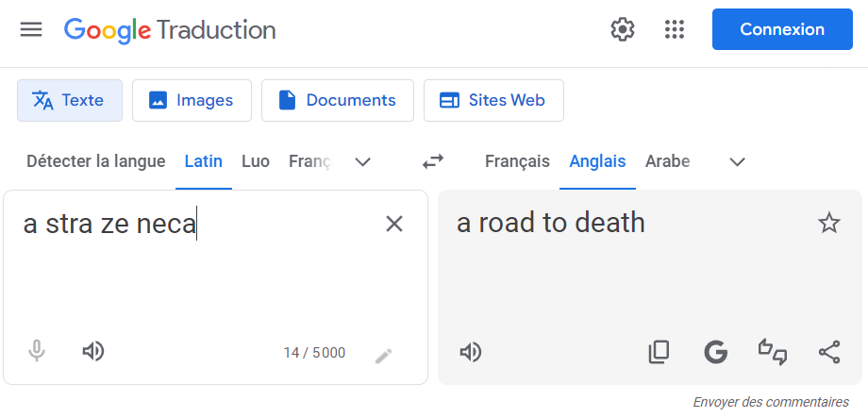Open the settings gear
The image size is (868, 418).
click(623, 29)
